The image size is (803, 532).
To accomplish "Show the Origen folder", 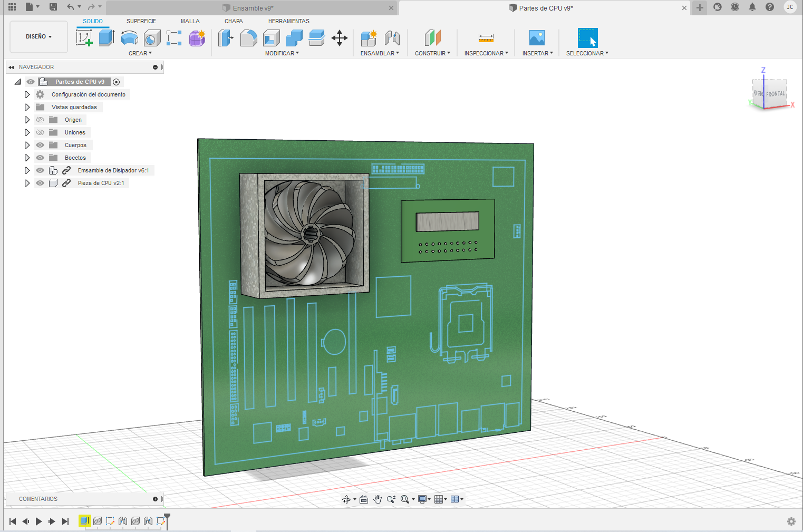I will [40, 120].
